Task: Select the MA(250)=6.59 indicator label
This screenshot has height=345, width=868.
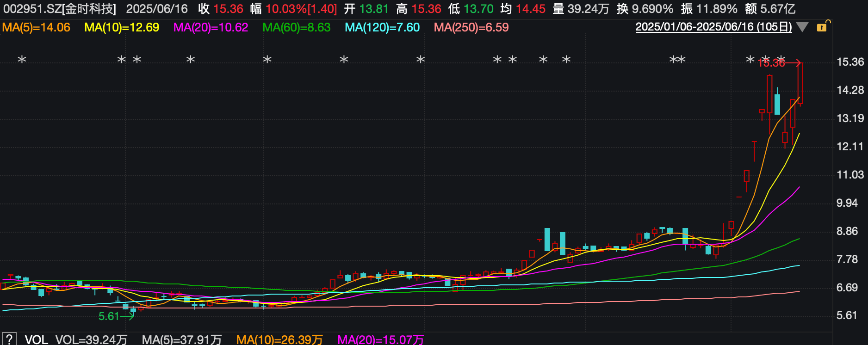Action: pyautogui.click(x=471, y=27)
